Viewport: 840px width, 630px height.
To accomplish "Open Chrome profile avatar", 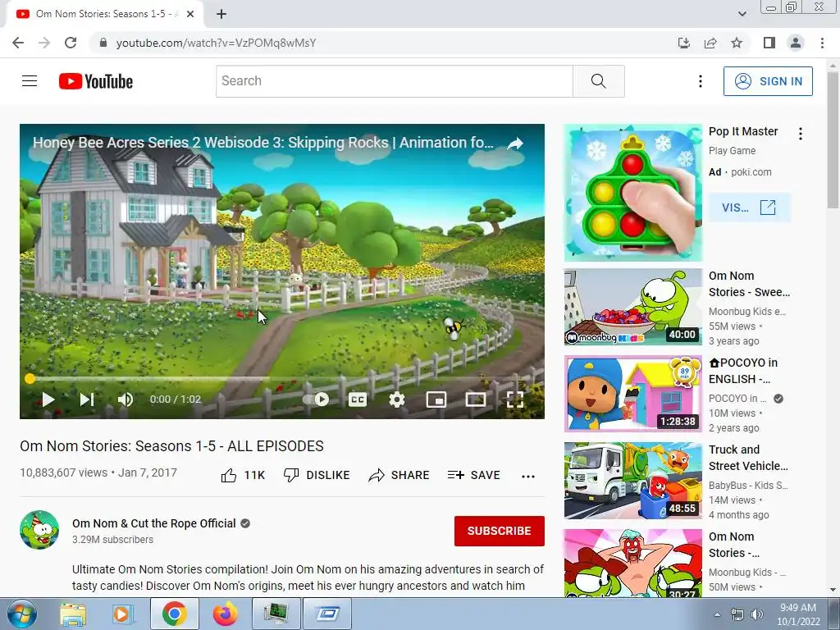I will pos(796,43).
